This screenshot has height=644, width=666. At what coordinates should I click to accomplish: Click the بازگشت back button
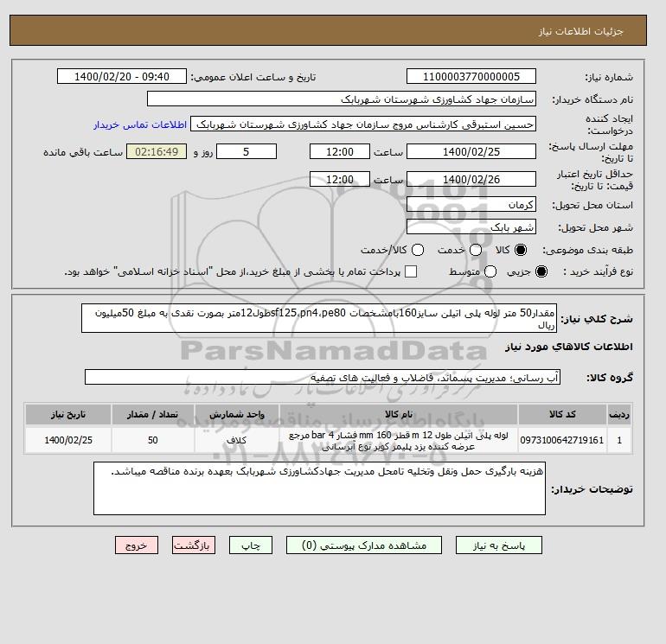coord(194,545)
